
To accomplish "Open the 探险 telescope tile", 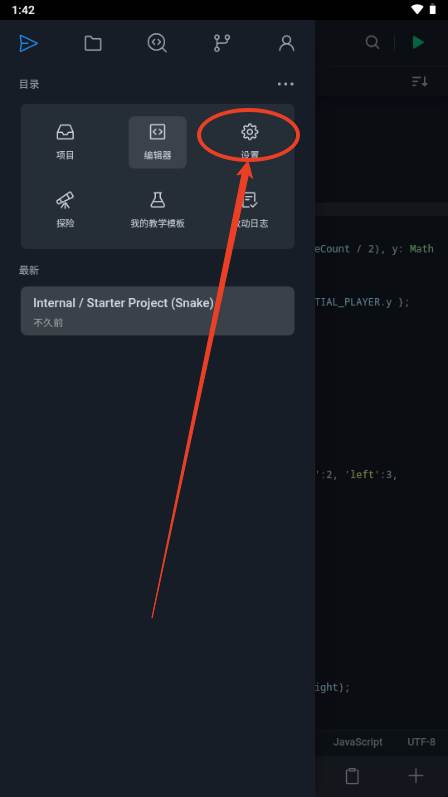I will (x=65, y=210).
